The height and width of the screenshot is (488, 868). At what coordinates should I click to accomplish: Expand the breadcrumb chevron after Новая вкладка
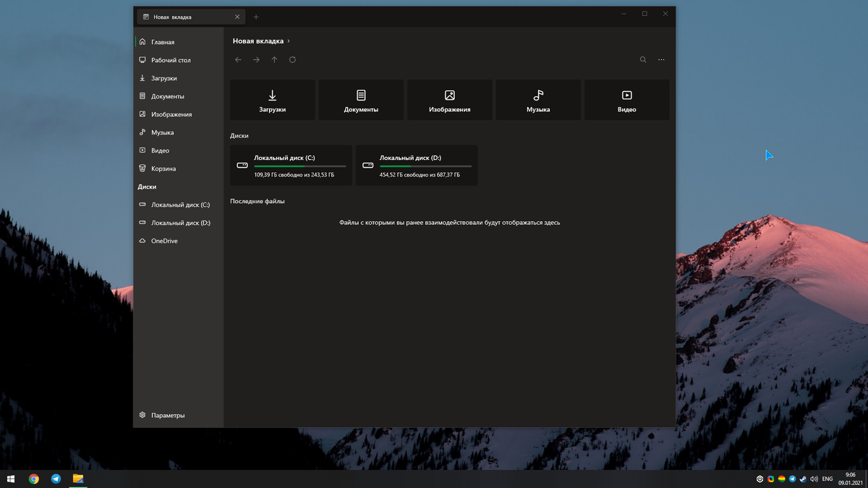click(289, 41)
